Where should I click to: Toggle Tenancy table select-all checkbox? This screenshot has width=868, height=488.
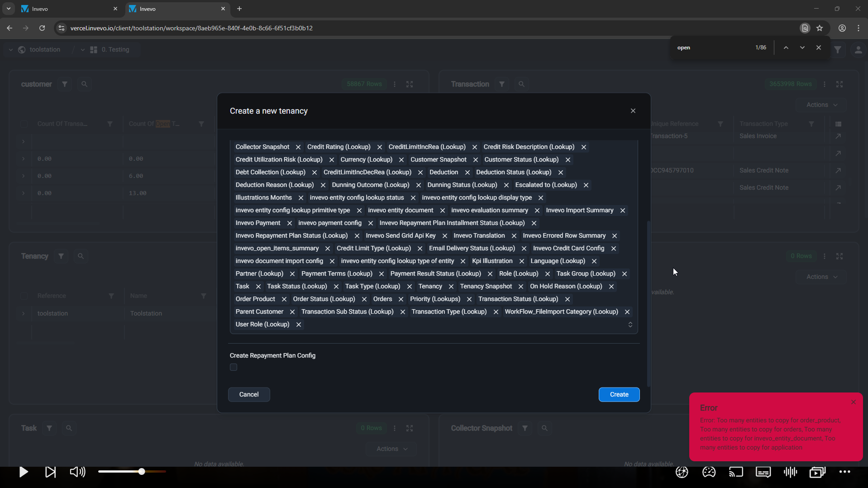coord(24,296)
